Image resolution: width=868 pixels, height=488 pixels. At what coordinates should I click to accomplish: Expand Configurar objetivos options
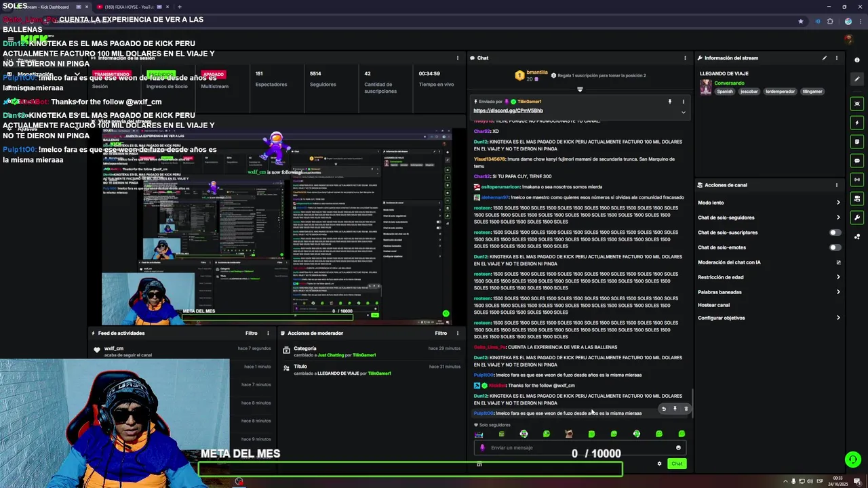838,318
